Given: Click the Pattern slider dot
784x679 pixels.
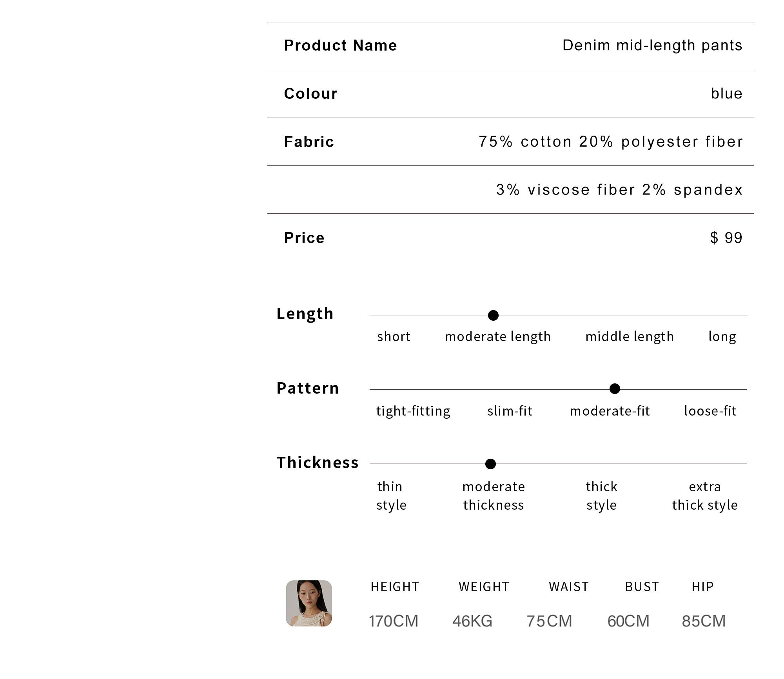Looking at the screenshot, I should pyautogui.click(x=615, y=389).
